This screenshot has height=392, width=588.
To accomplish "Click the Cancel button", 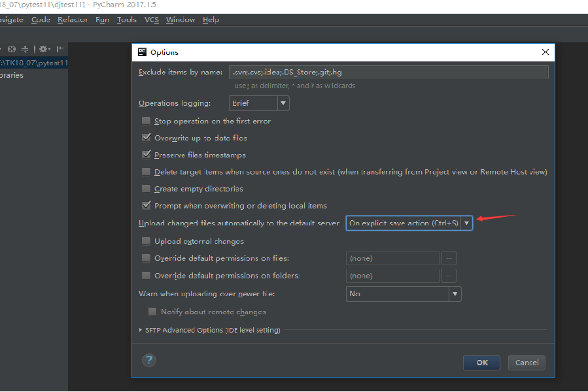I will tap(527, 363).
